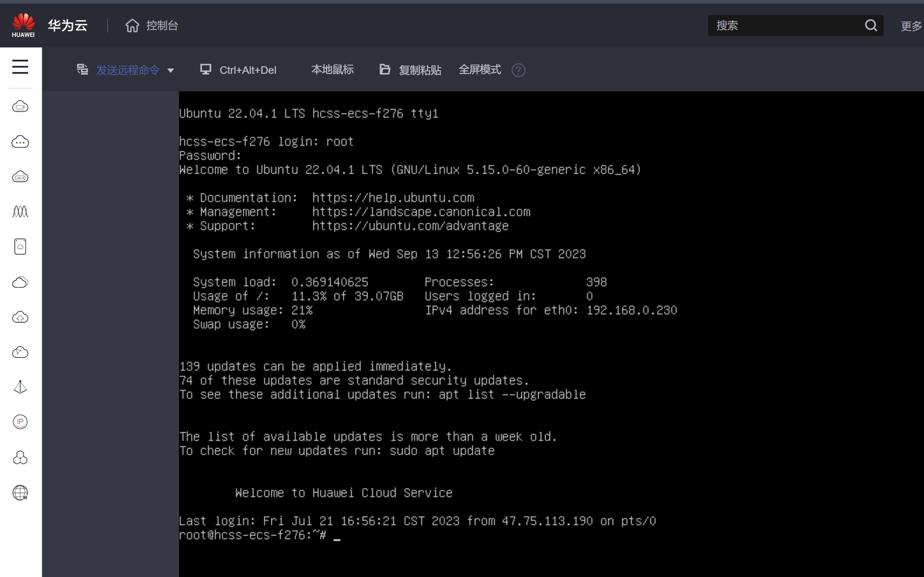The image size is (924, 577).
Task: Open the globe domain sidebar icon
Action: pos(20,493)
